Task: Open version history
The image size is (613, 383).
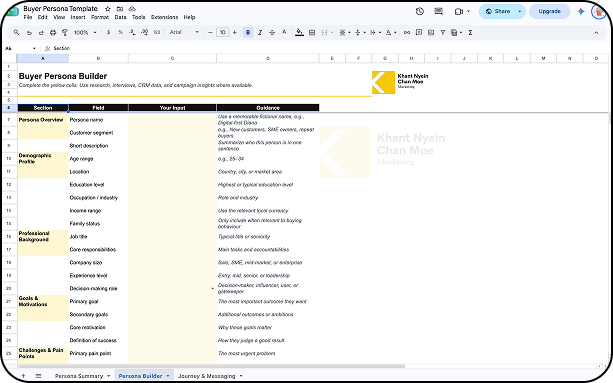Action: (x=420, y=11)
